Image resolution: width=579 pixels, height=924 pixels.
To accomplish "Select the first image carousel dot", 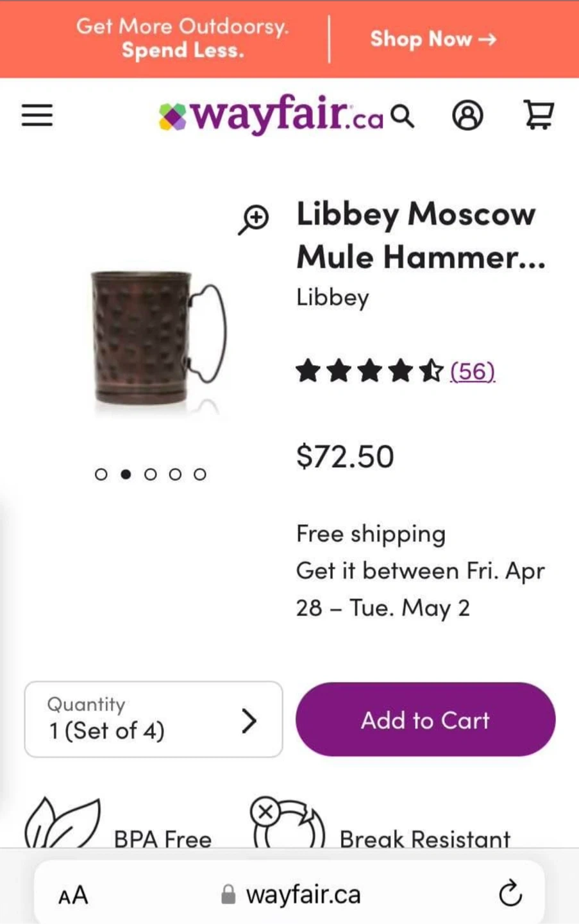I will point(101,474).
